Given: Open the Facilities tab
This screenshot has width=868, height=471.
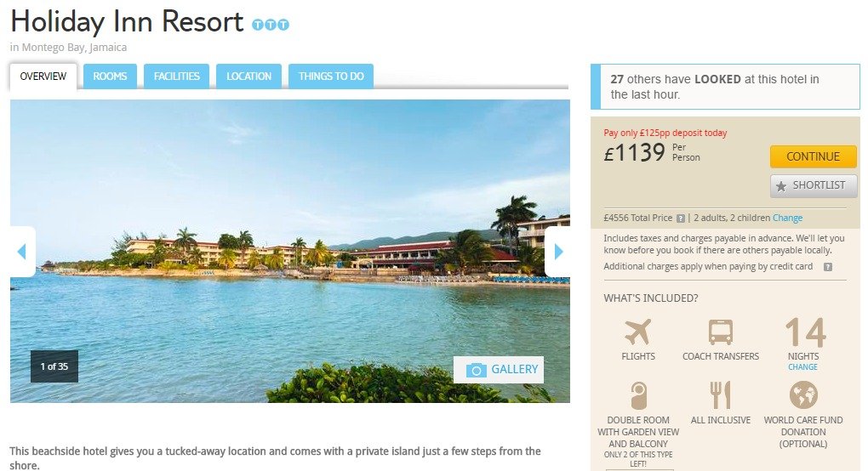Looking at the screenshot, I should coord(177,77).
